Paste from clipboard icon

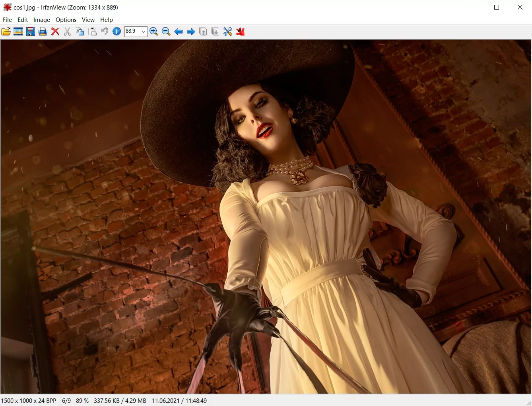92,31
